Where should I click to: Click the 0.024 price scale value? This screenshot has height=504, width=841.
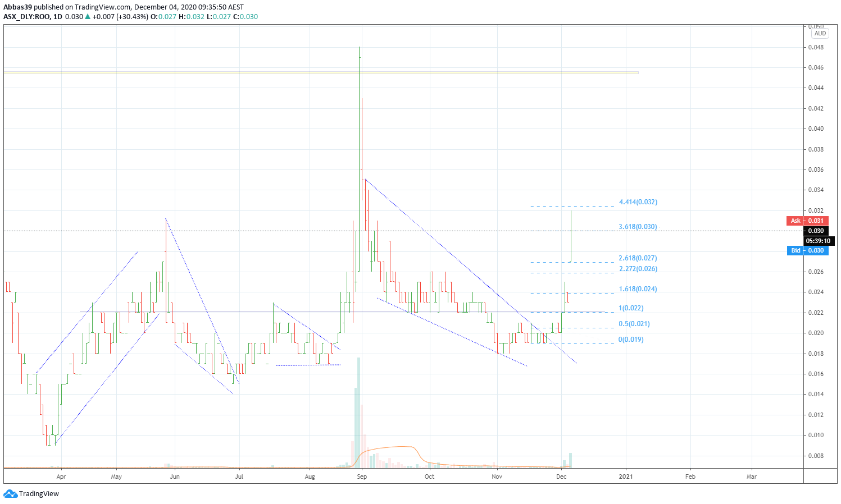816,292
